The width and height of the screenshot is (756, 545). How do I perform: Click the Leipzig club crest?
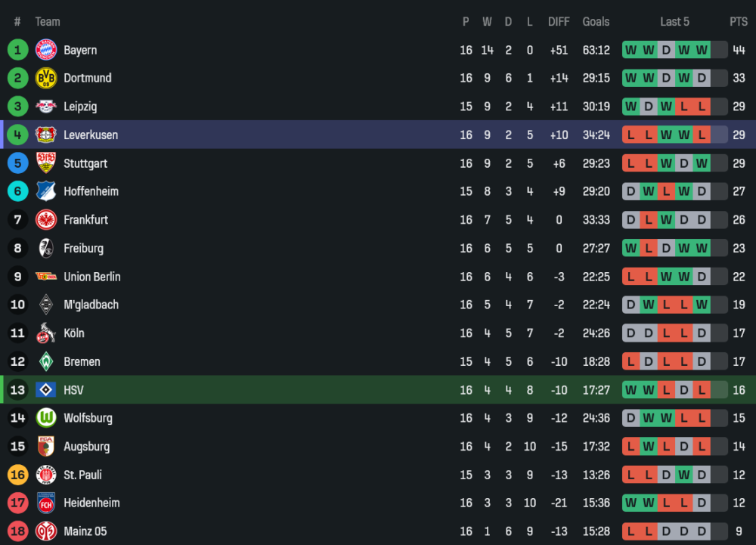point(46,107)
